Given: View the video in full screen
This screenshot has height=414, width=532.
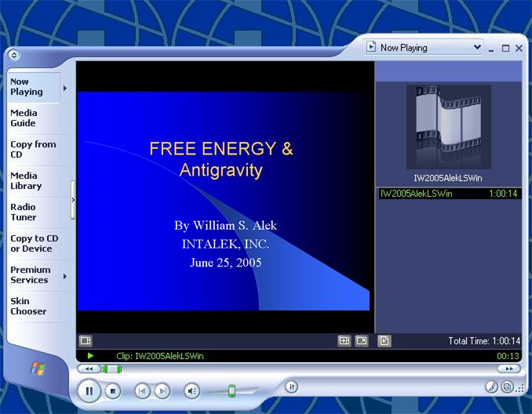Looking at the screenshot, I should [362, 341].
